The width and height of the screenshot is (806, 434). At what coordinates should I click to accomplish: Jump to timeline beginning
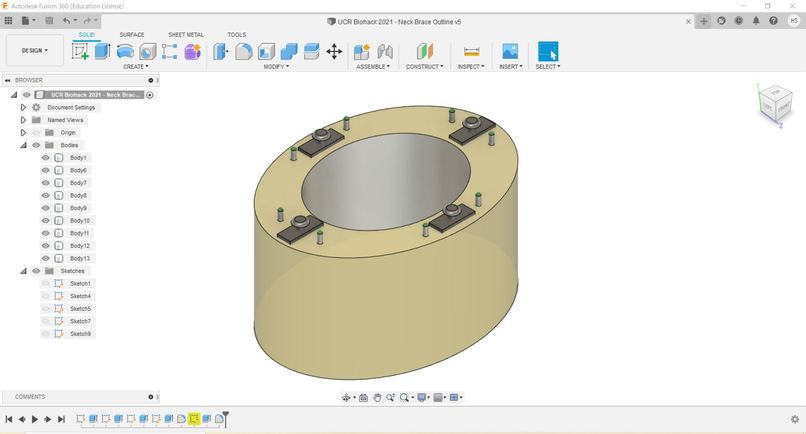[9, 420]
